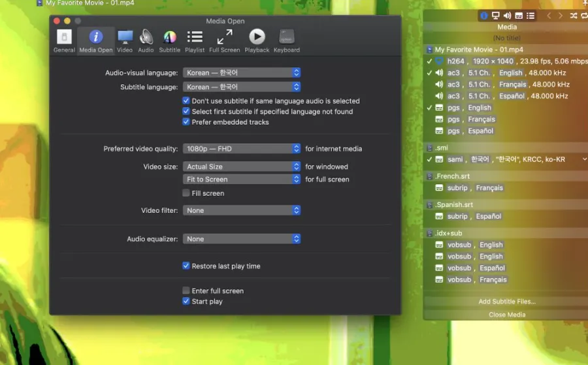The height and width of the screenshot is (365, 588).
Task: Toggle 'Select first subtitle if specified language not found'
Action: [x=186, y=111]
